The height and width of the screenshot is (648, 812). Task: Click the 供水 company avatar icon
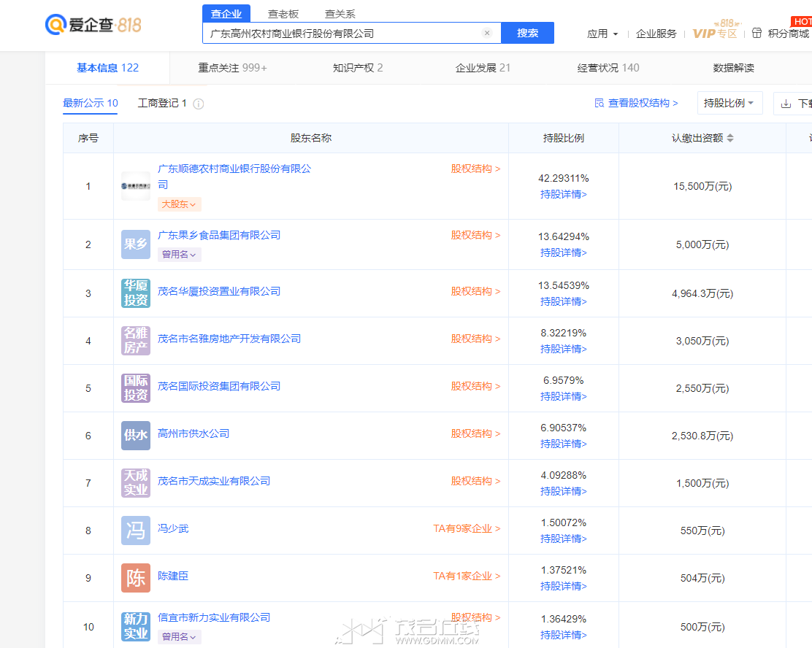(136, 435)
